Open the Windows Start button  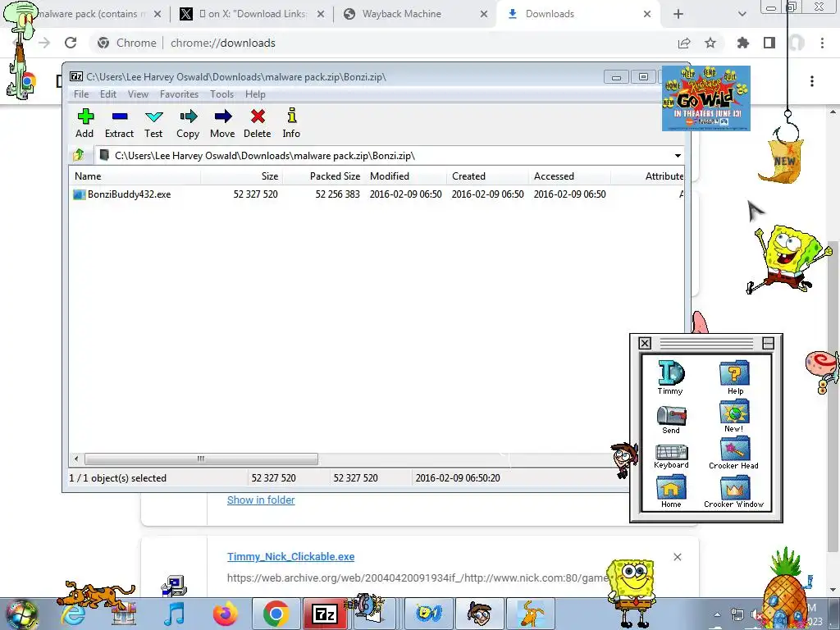coord(21,614)
